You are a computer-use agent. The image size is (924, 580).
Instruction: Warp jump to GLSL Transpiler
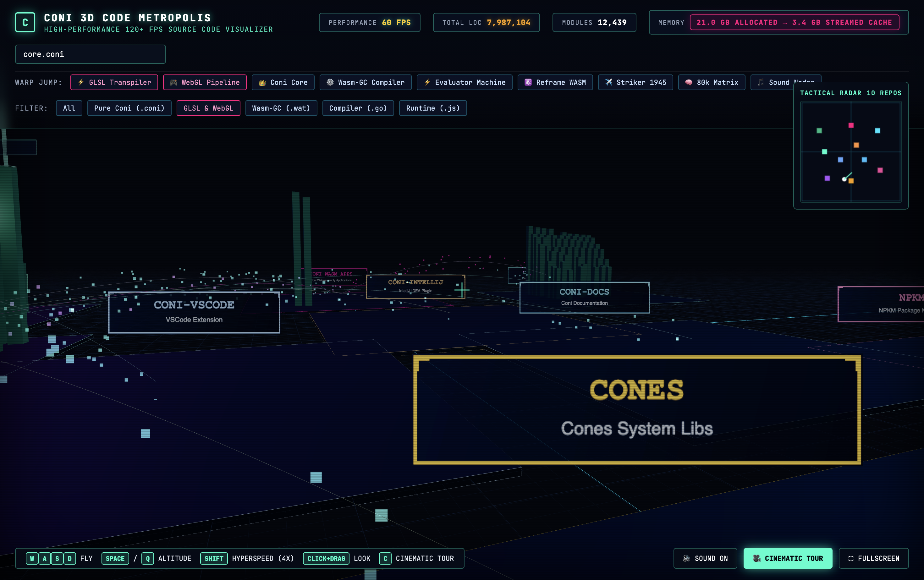114,82
